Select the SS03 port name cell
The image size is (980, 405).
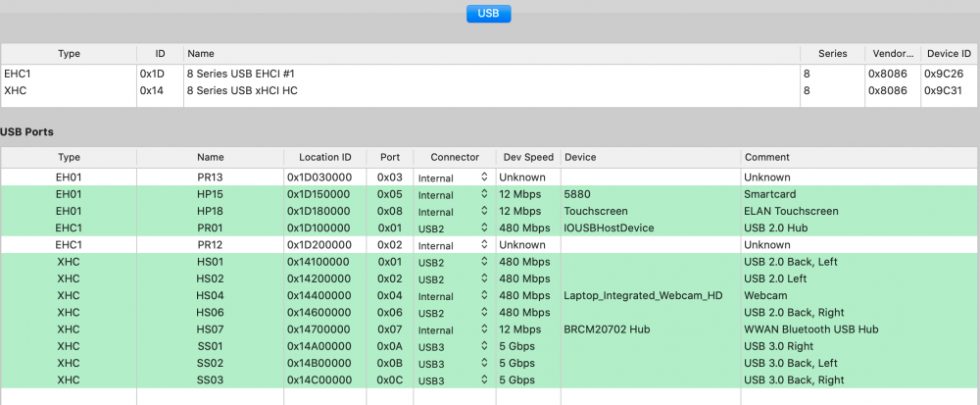point(210,380)
